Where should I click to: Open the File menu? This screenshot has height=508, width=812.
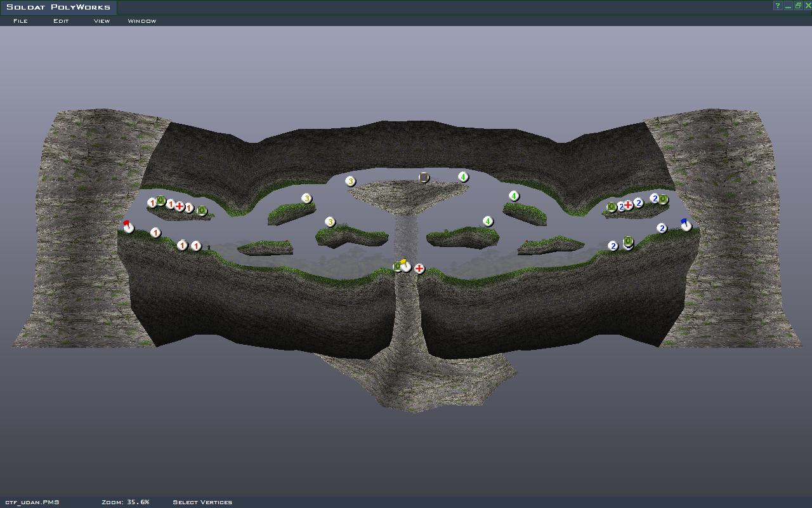(x=20, y=21)
